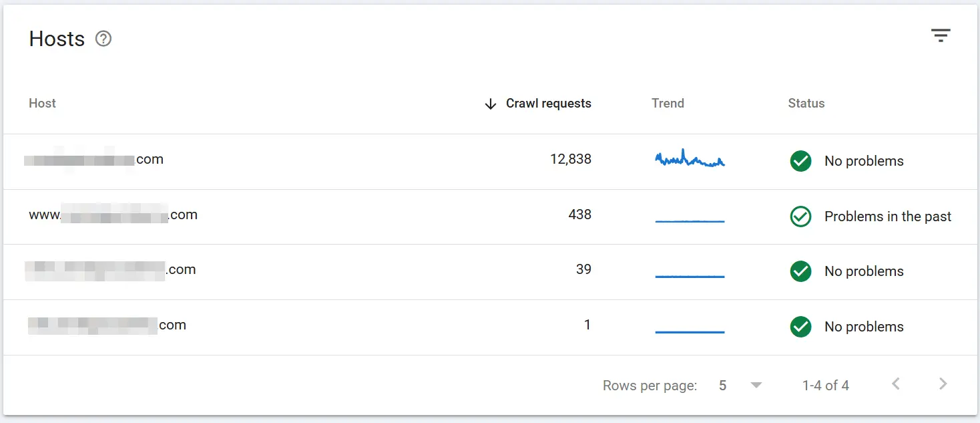This screenshot has height=423, width=980.
Task: Click the green check icon in the 1-request row
Action: tap(800, 327)
